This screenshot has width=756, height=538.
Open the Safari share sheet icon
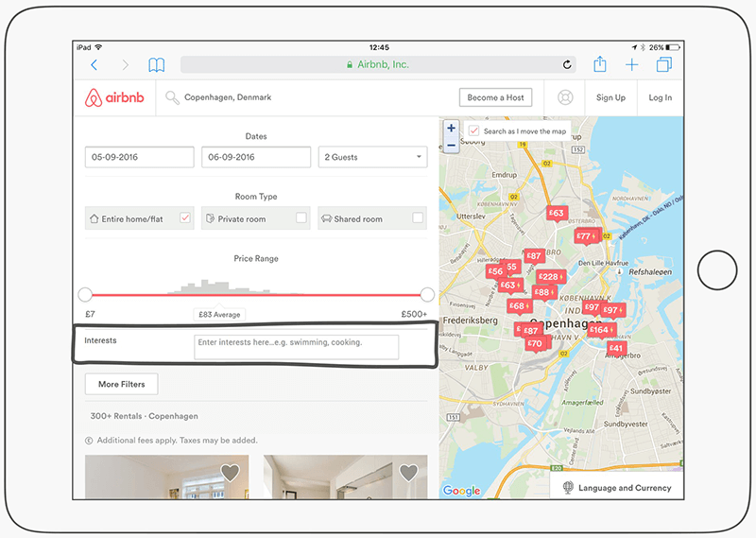[x=600, y=64]
